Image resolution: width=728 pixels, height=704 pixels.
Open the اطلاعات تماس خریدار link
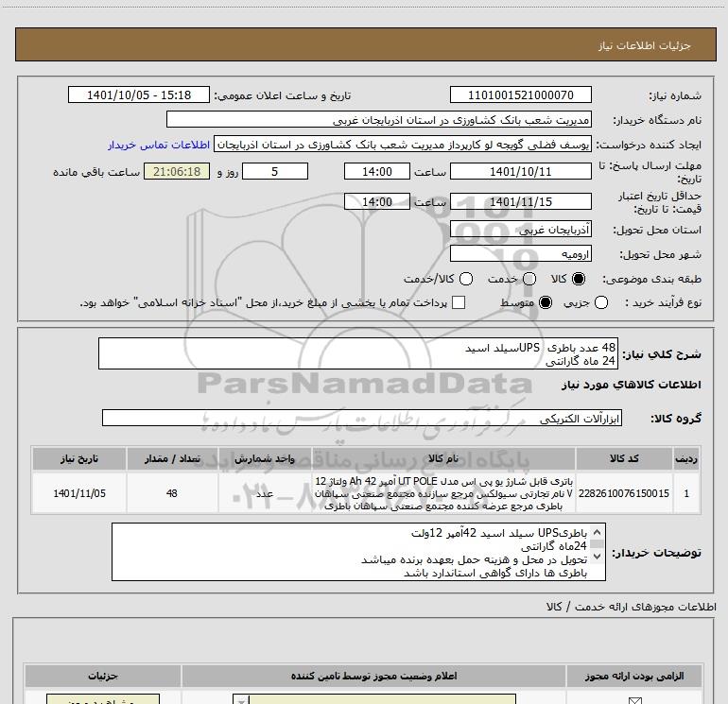click(x=159, y=145)
